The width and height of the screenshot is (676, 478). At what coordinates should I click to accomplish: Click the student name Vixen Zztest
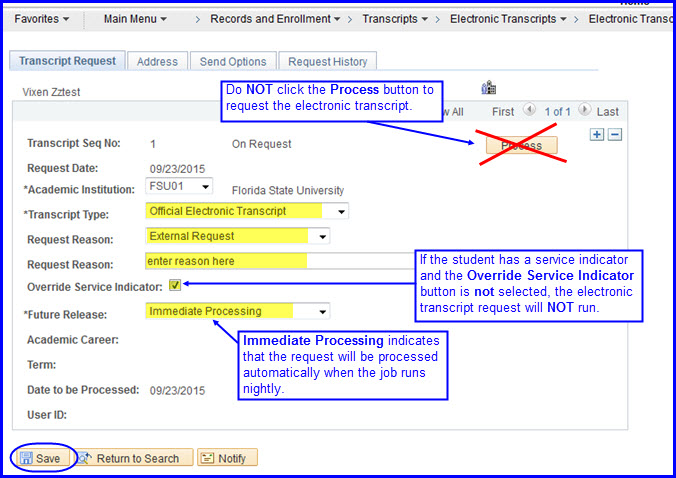pos(51,92)
